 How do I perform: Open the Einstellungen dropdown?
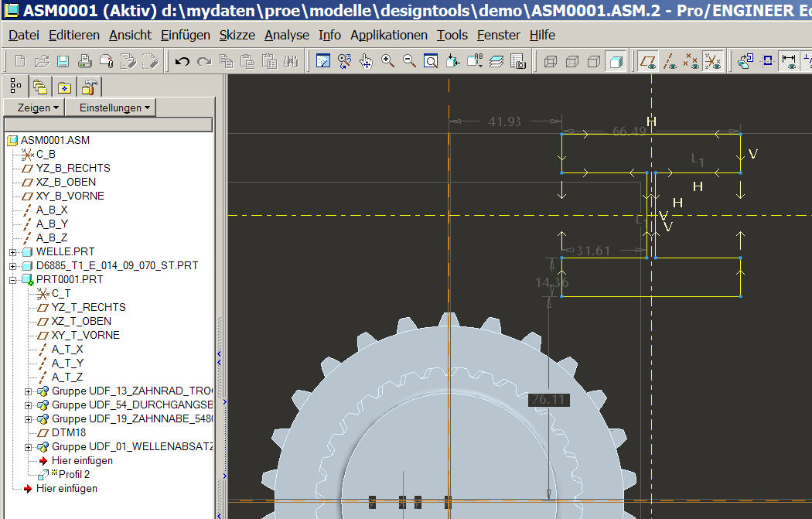pos(111,108)
